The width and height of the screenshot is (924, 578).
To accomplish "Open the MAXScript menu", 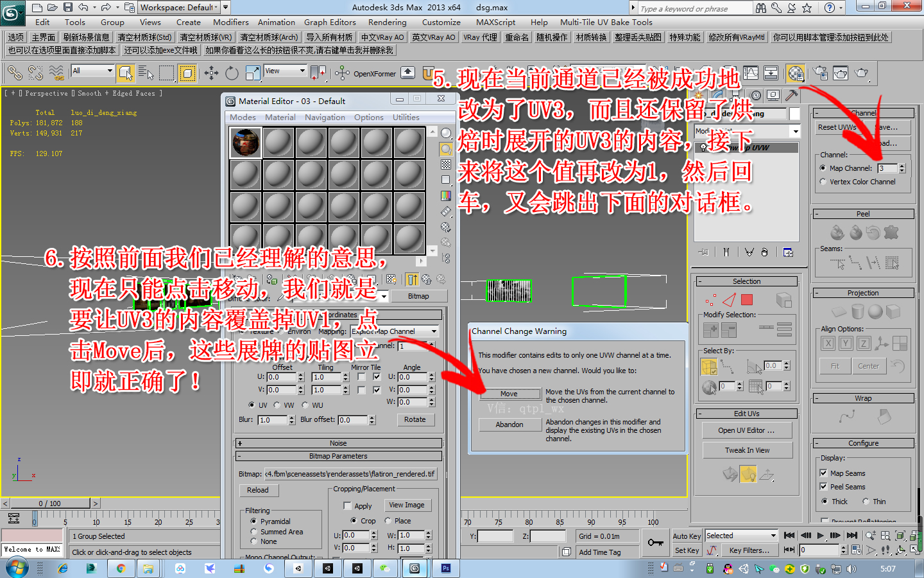I will (495, 22).
